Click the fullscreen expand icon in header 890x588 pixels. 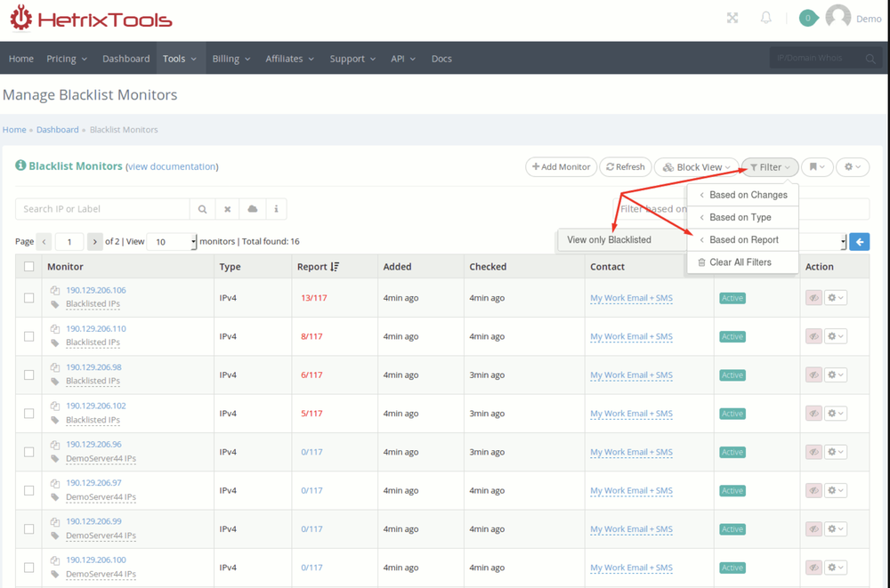(732, 18)
